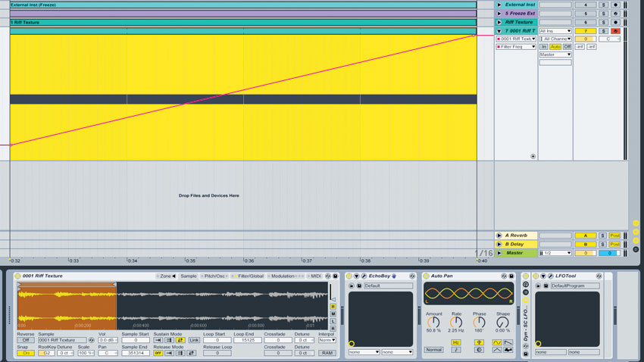Viewport: 644px width, 362px height.
Task: Save the 0001 Riff Texture device preset
Action: tap(335, 276)
